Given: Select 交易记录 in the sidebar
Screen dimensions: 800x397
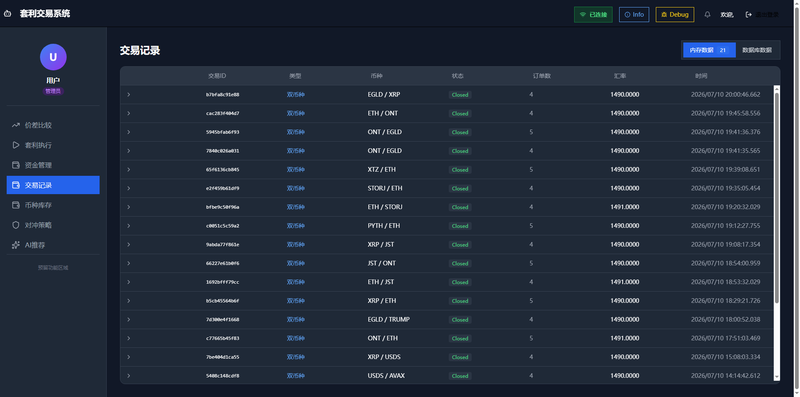Looking at the screenshot, I should point(53,185).
